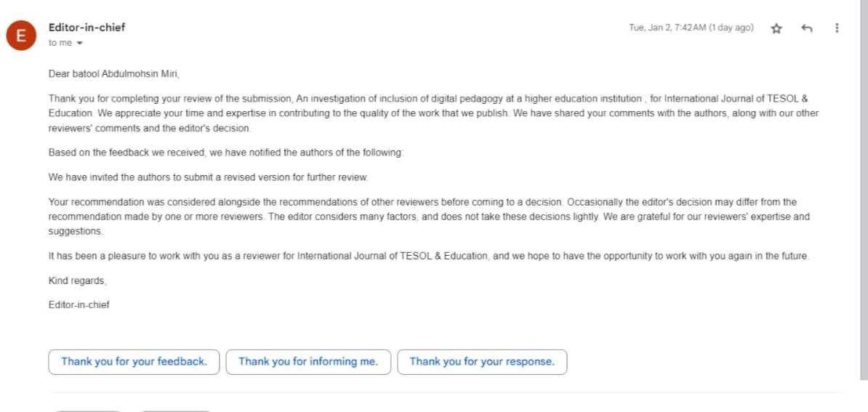The width and height of the screenshot is (868, 412).
Task: Click the greeting line "Dear batool Abdulmohsin Miri"
Action: tap(113, 73)
